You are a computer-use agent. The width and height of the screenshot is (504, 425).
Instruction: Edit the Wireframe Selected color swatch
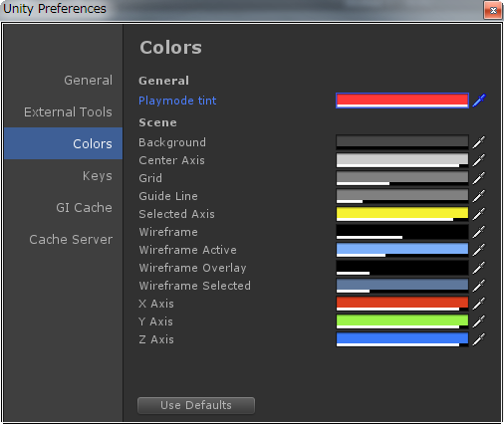[x=402, y=286]
